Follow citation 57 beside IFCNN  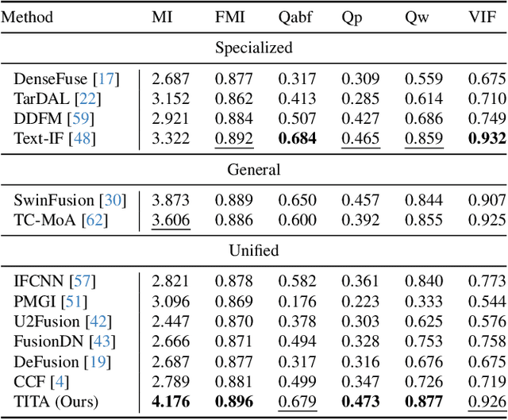click(x=81, y=281)
